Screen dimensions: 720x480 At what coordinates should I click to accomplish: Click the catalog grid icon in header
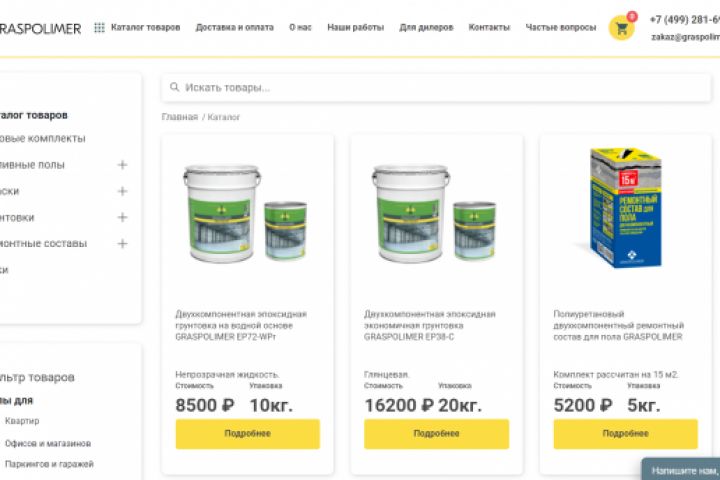99,28
